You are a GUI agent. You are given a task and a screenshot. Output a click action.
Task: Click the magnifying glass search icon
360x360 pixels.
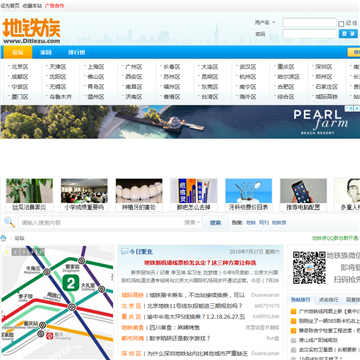point(9,222)
